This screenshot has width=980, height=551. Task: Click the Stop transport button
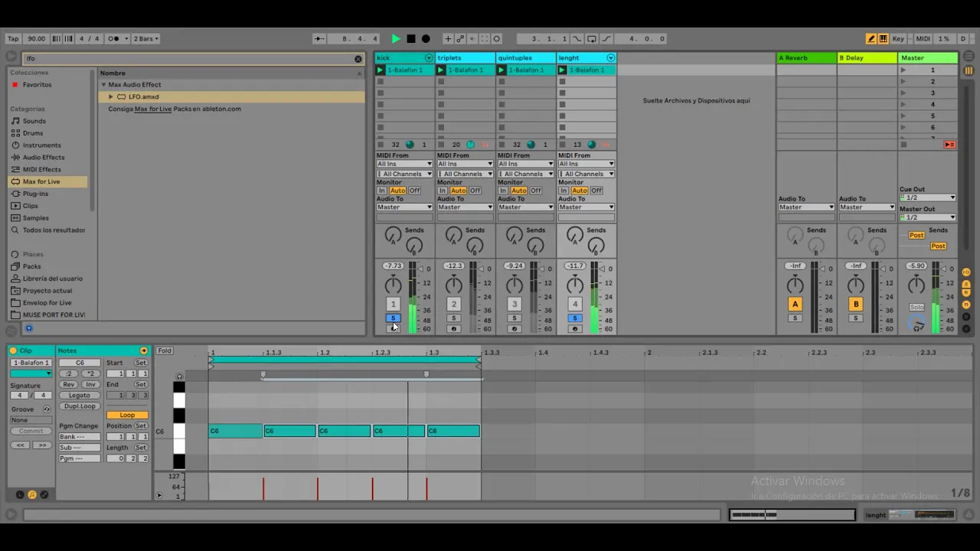411,39
